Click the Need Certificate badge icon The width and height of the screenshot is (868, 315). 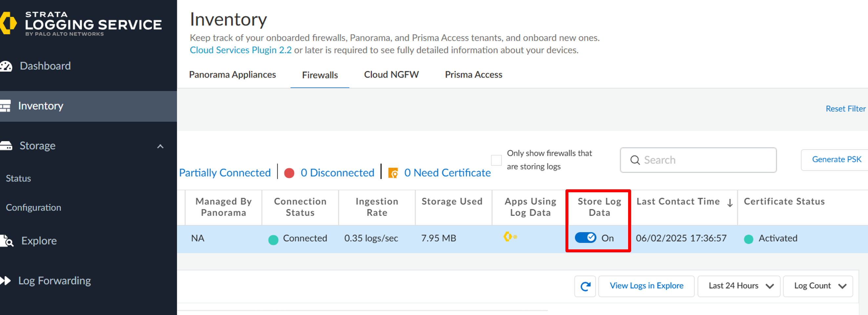(393, 173)
